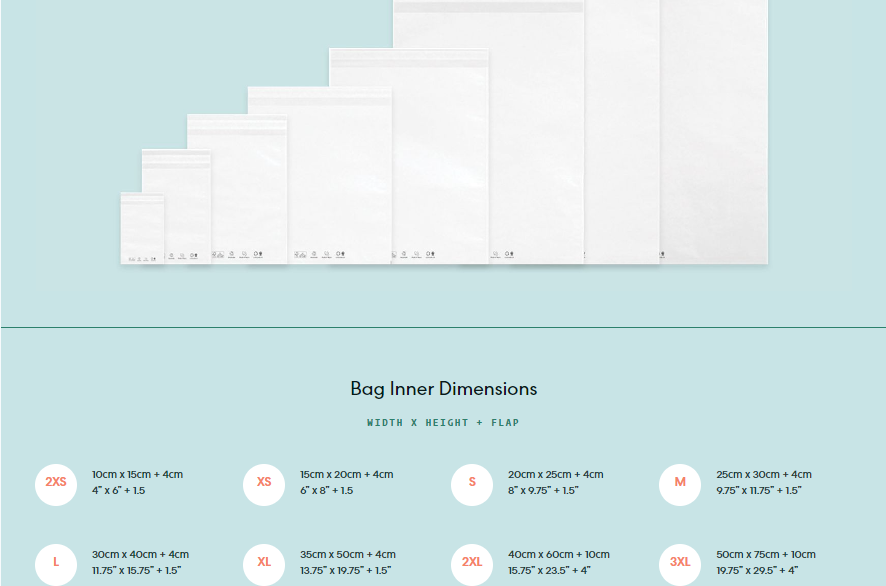The image size is (886, 586).
Task: Select the 20cm x 25cm + 4cm text
Action: click(x=555, y=475)
